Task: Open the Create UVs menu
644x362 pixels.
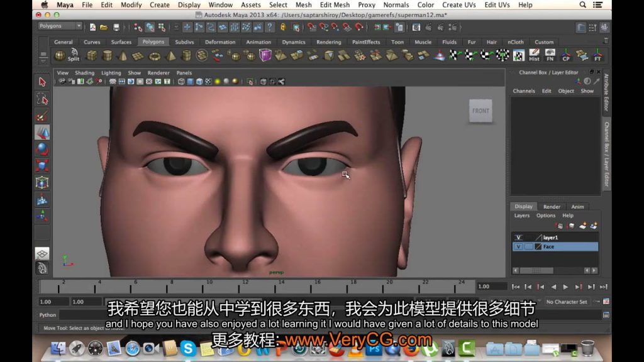Action: point(458,5)
